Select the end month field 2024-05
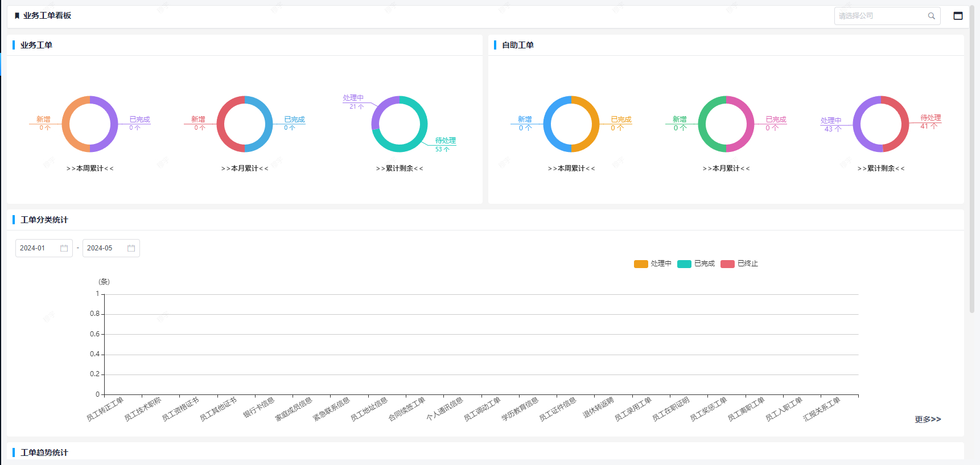This screenshot has width=980, height=465. coord(111,248)
